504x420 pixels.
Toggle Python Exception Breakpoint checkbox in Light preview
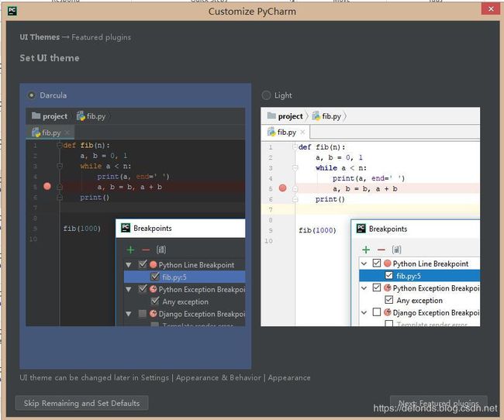point(377,287)
